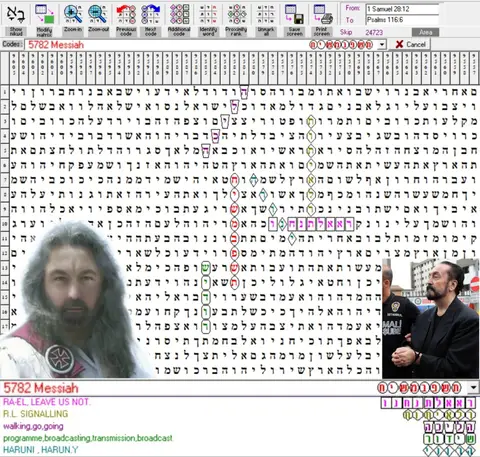480x457 pixels.
Task: Open the Proximity rank tool
Action: click(236, 19)
